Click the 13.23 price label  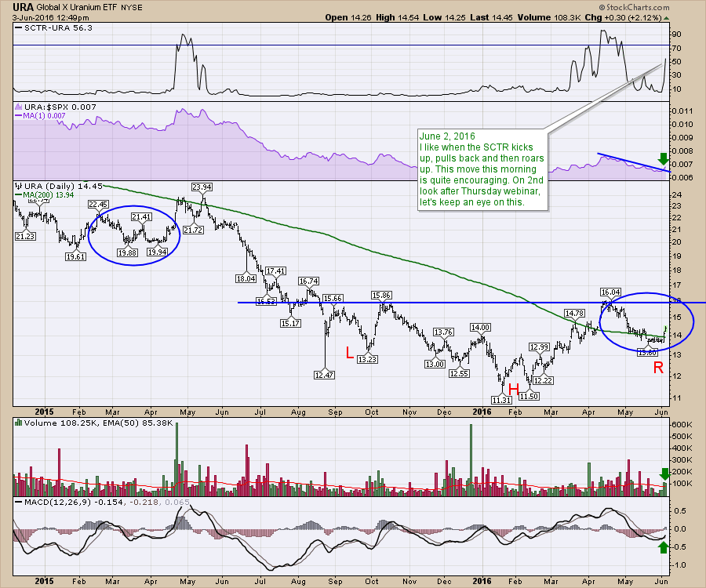pyautogui.click(x=367, y=359)
